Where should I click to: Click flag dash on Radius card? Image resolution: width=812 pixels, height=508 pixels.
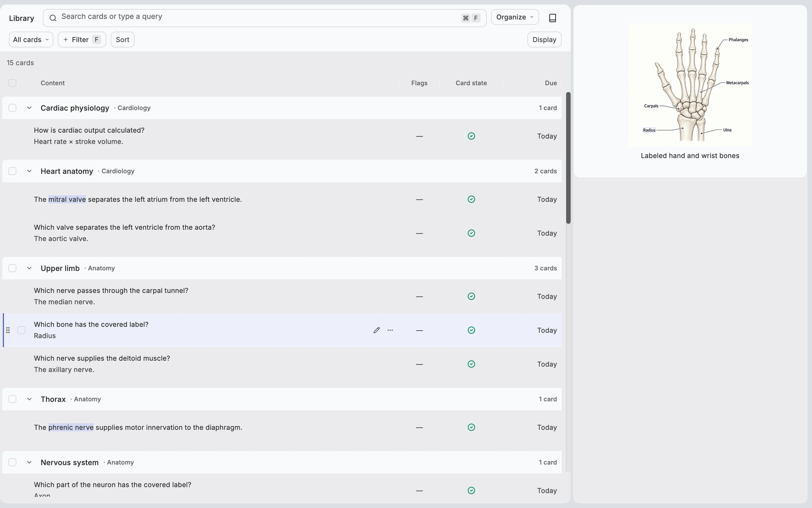coord(419,330)
